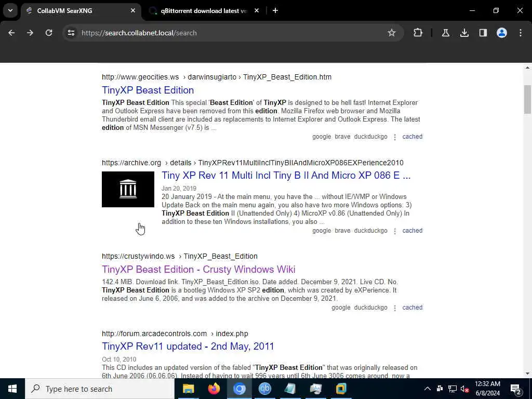Open the browser taskbar icon next to Firefox
Screen dimensions: 532x399
click(239, 389)
